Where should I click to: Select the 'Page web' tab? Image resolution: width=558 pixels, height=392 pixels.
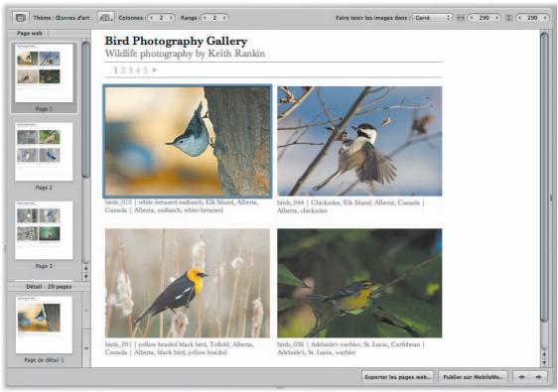click(x=30, y=33)
